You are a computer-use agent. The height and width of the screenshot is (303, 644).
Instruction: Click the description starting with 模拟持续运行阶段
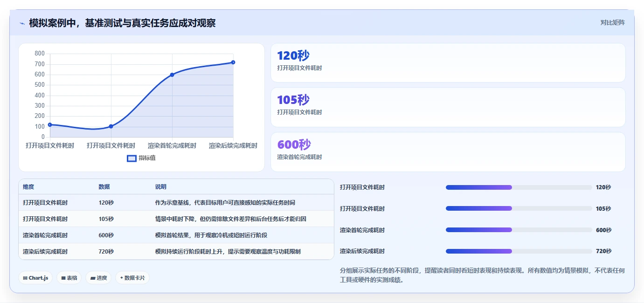[228, 252]
